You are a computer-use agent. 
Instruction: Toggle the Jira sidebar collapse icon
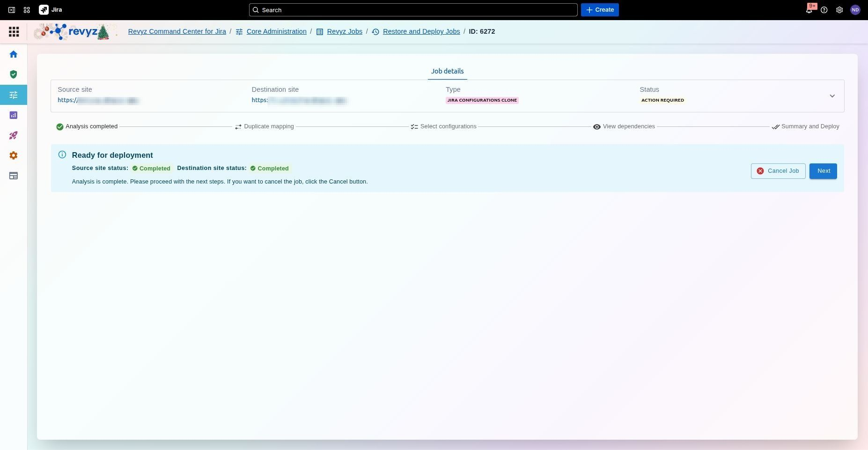(x=12, y=10)
